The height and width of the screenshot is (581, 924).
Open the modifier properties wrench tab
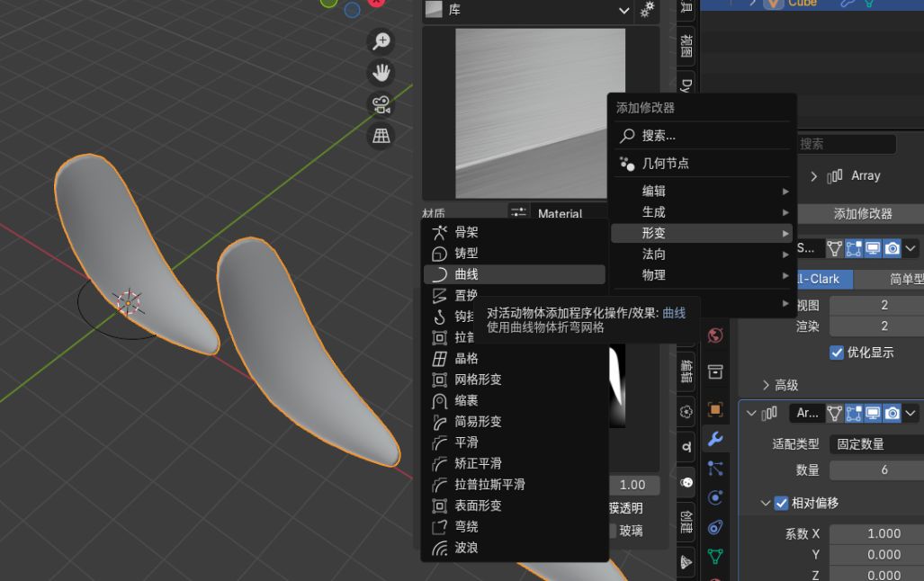(x=715, y=439)
